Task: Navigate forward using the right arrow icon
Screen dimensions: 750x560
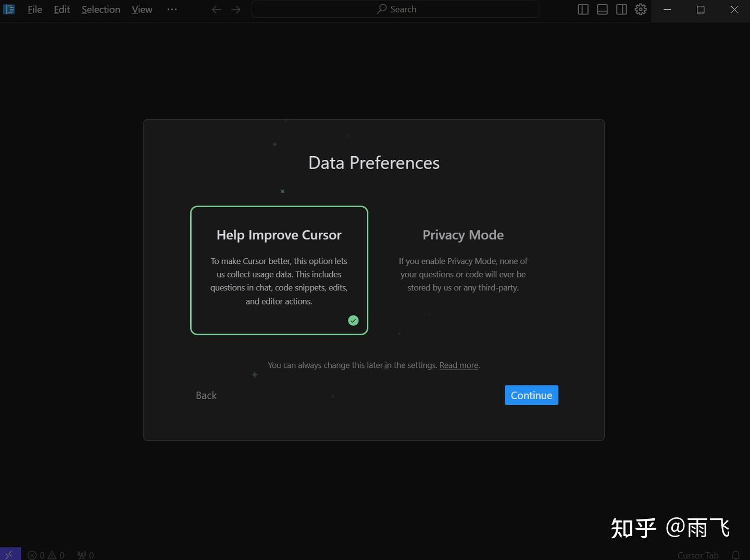Action: pos(236,9)
